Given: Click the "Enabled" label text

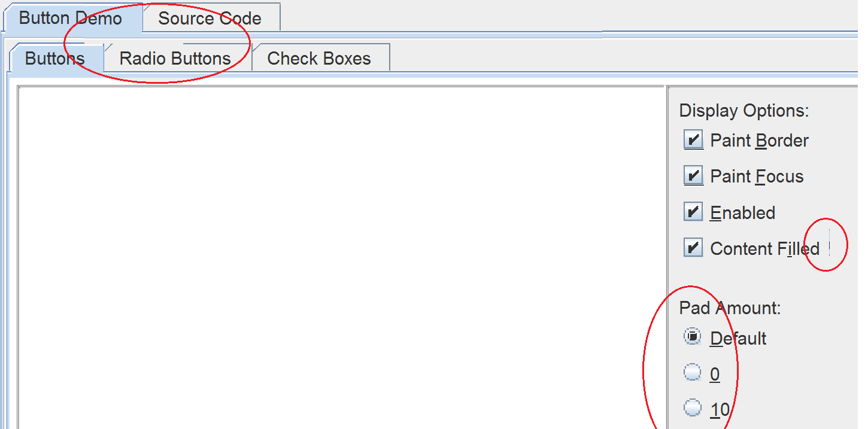Looking at the screenshot, I should tap(742, 213).
